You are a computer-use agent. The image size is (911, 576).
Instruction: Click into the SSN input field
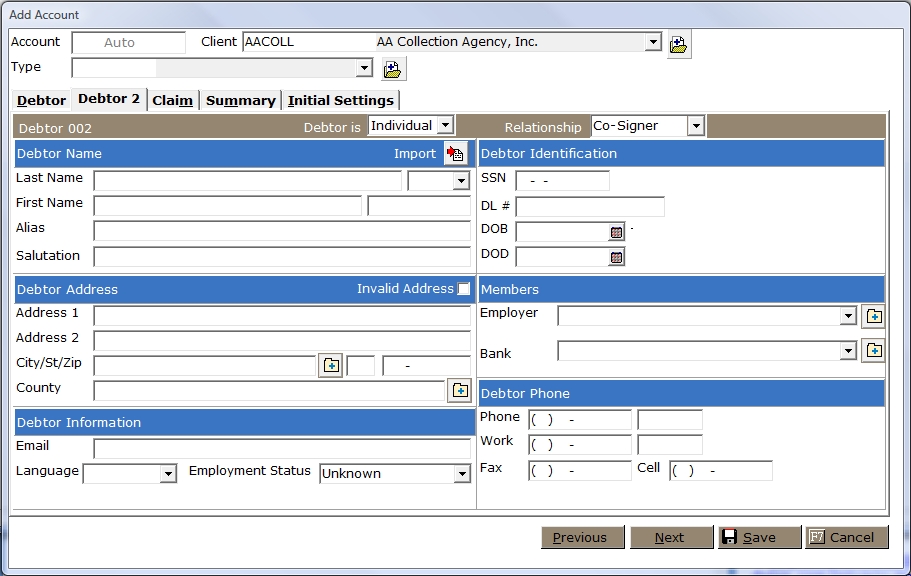click(x=562, y=181)
